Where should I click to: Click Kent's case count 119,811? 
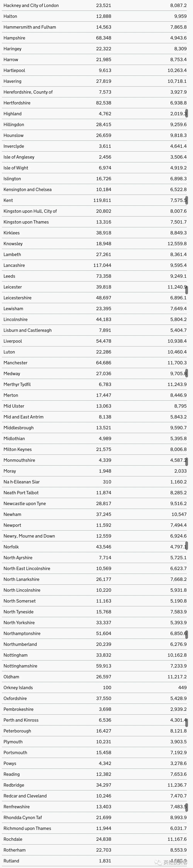(x=102, y=201)
